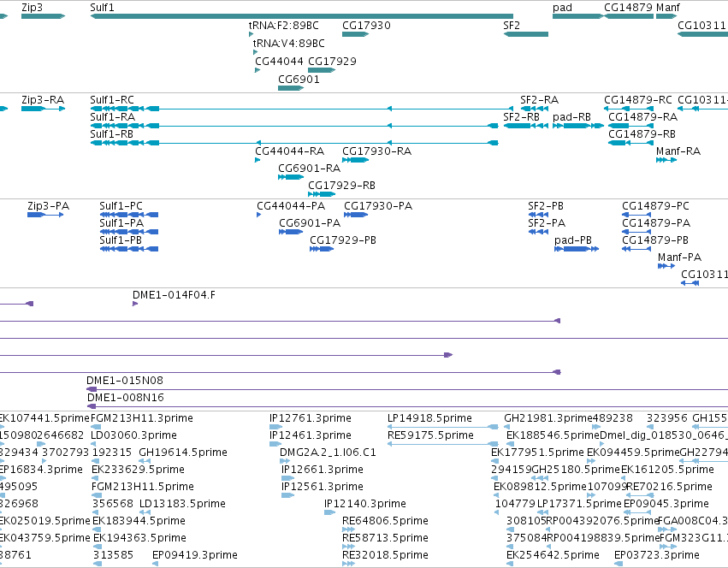Select LD03060.3prime EST label
The image size is (728, 568).
133,435
